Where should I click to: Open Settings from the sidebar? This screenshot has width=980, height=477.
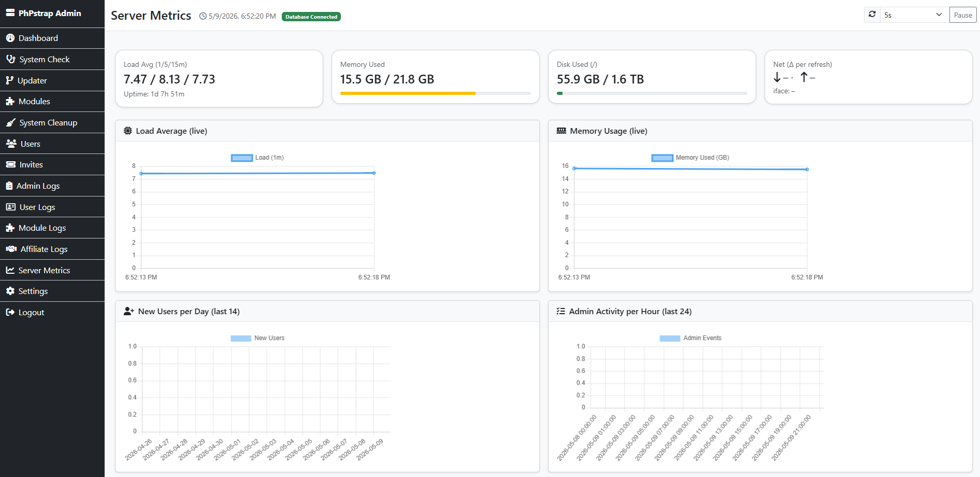pyautogui.click(x=52, y=291)
